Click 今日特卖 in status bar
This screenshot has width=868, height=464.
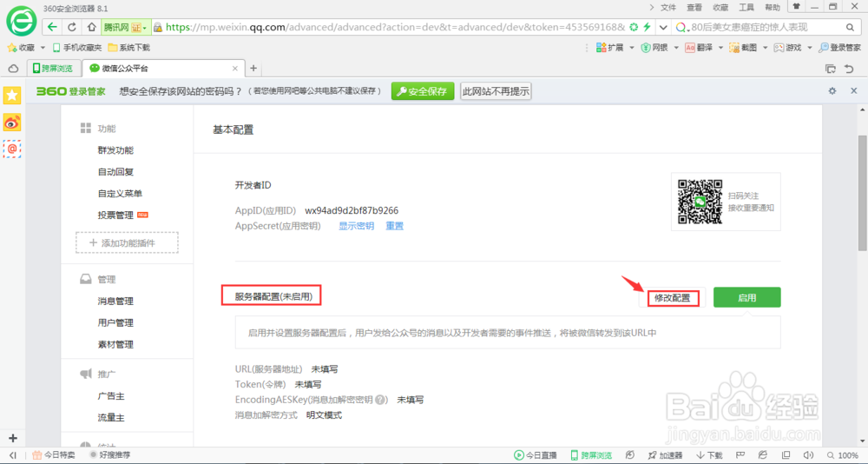(54, 455)
